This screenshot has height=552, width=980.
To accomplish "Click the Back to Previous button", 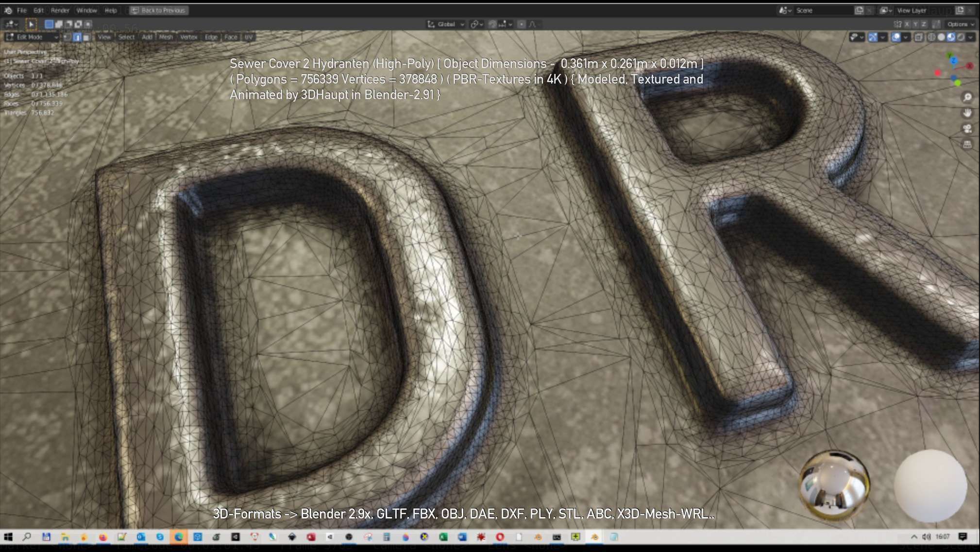I will [x=159, y=10].
